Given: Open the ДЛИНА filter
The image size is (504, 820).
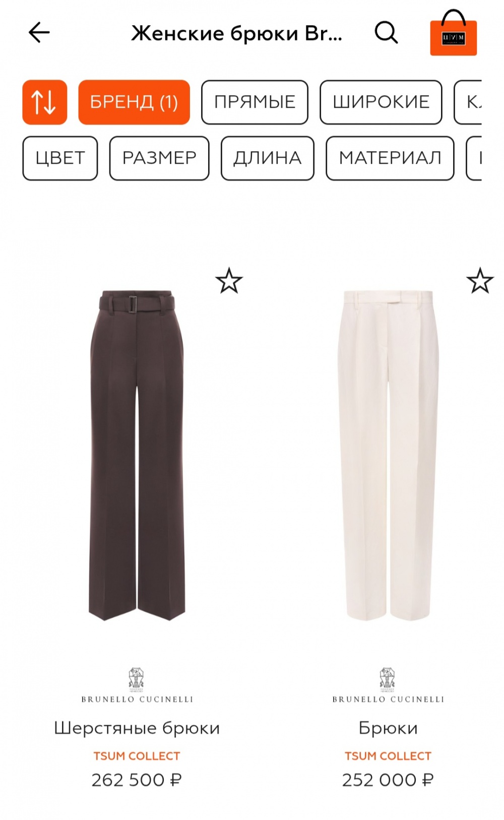Looking at the screenshot, I should pyautogui.click(x=268, y=158).
